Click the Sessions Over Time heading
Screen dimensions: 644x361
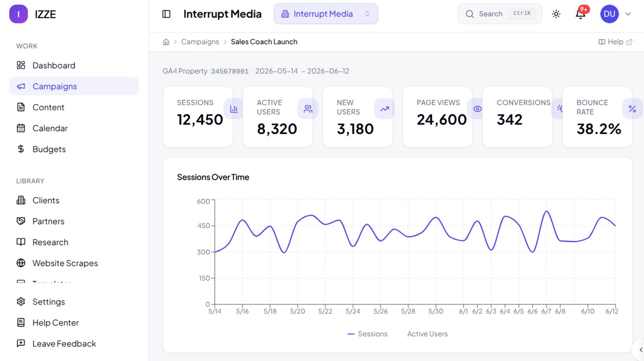pos(213,177)
